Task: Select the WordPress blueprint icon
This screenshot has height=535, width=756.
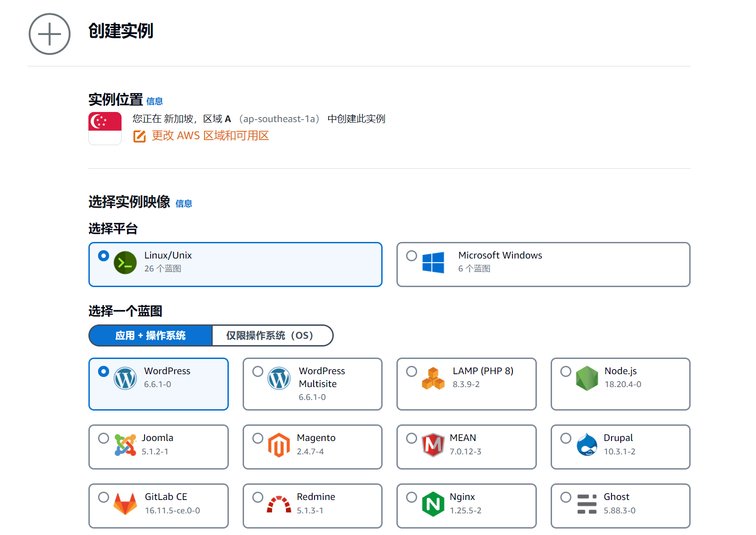Action: click(x=123, y=378)
